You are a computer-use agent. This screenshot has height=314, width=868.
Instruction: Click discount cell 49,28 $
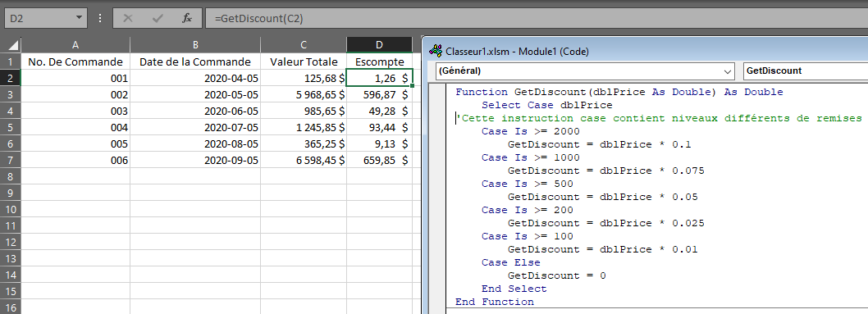[x=379, y=111]
